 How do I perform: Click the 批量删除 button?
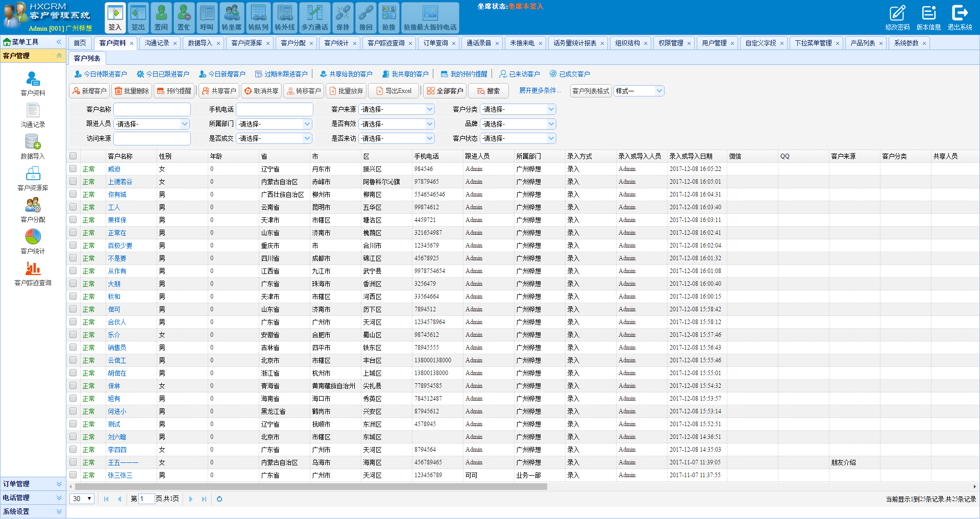point(132,91)
